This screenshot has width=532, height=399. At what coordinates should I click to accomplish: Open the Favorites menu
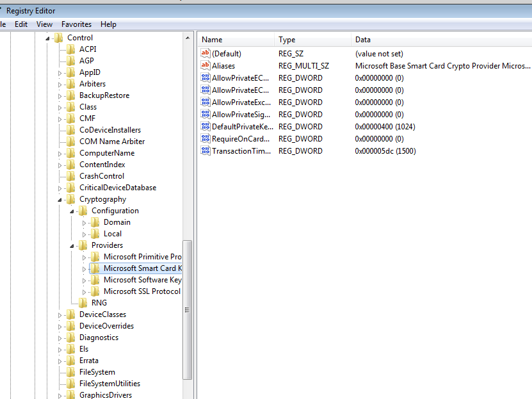pyautogui.click(x=76, y=24)
